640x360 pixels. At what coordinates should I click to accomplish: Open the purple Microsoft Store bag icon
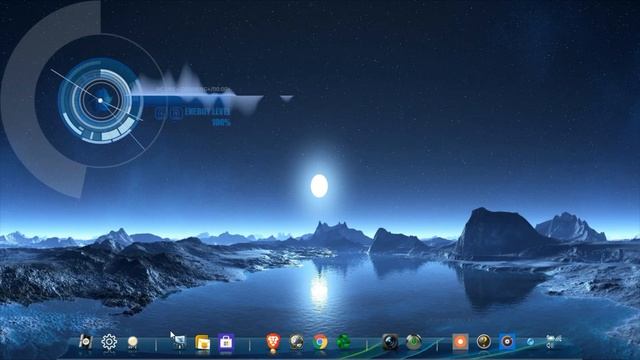tap(226, 342)
